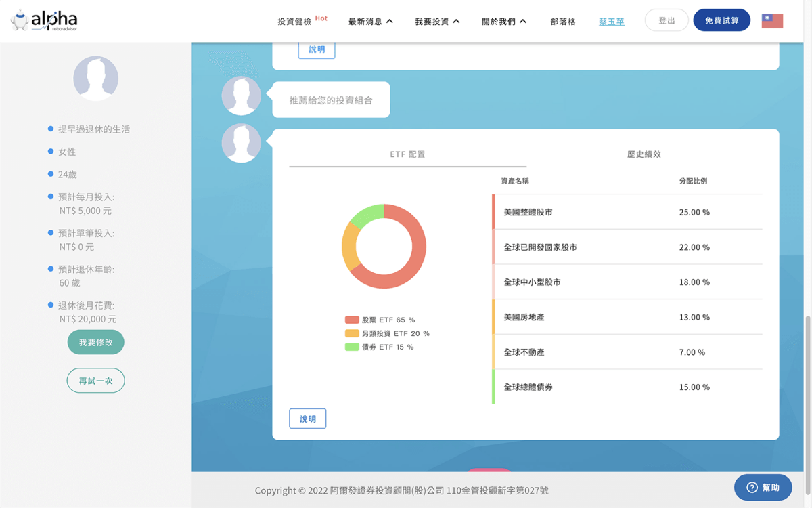Open the 蔡玉苹 account link
This screenshot has width=812, height=508.
(x=611, y=21)
